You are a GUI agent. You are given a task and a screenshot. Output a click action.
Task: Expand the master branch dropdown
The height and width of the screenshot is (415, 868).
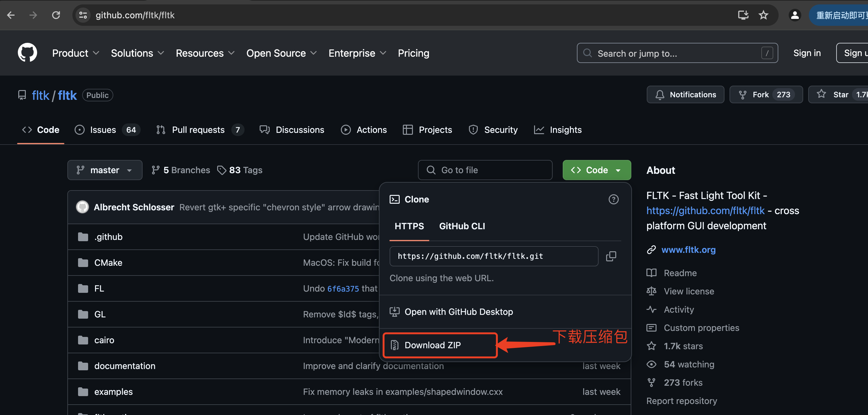[105, 170]
